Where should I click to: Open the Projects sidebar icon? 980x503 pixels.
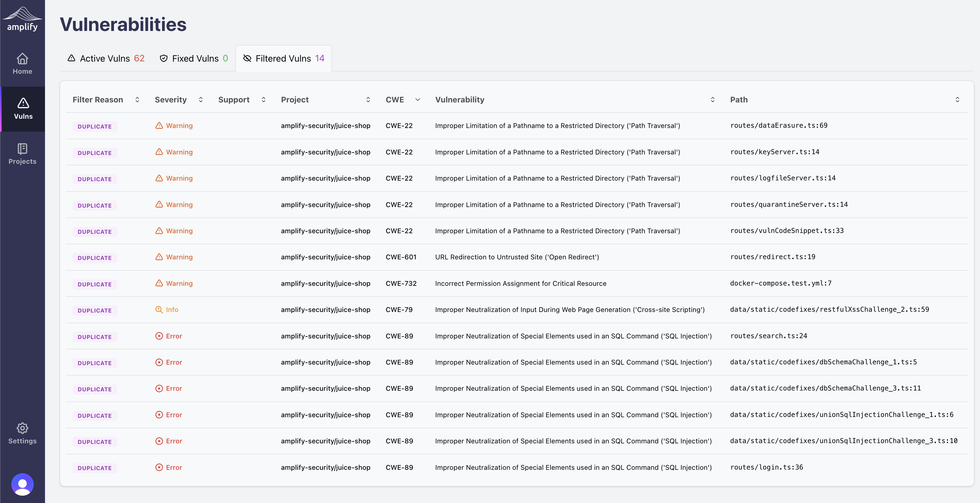23,149
